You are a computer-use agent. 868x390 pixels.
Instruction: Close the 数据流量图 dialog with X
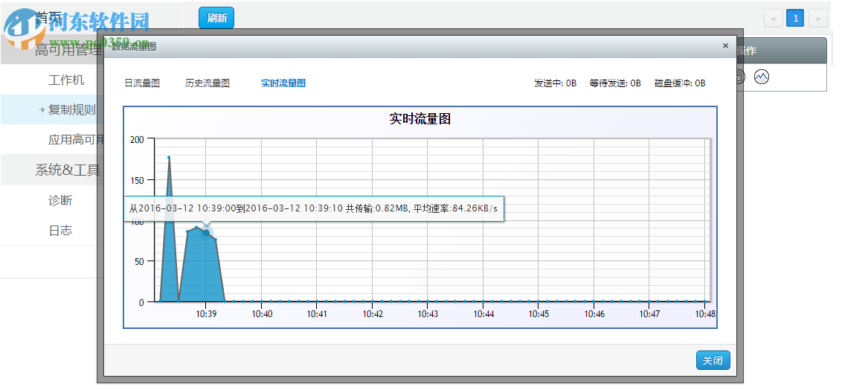coord(725,46)
